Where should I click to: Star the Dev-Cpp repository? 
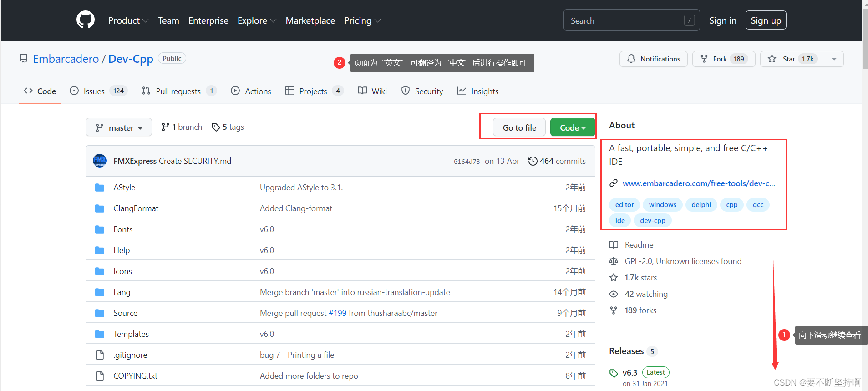tap(792, 59)
